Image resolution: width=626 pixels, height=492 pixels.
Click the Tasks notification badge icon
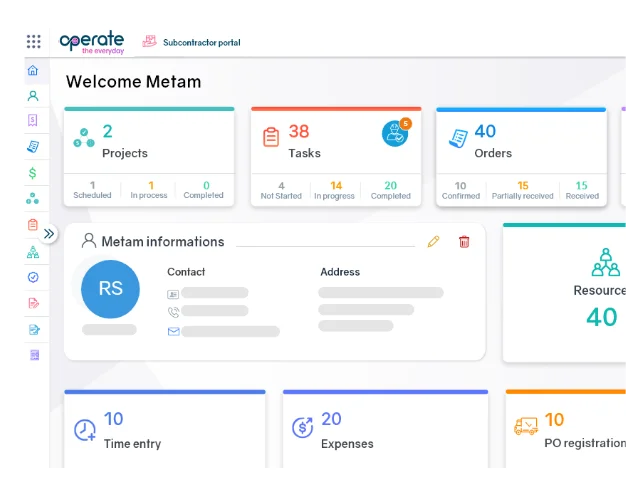395,134
